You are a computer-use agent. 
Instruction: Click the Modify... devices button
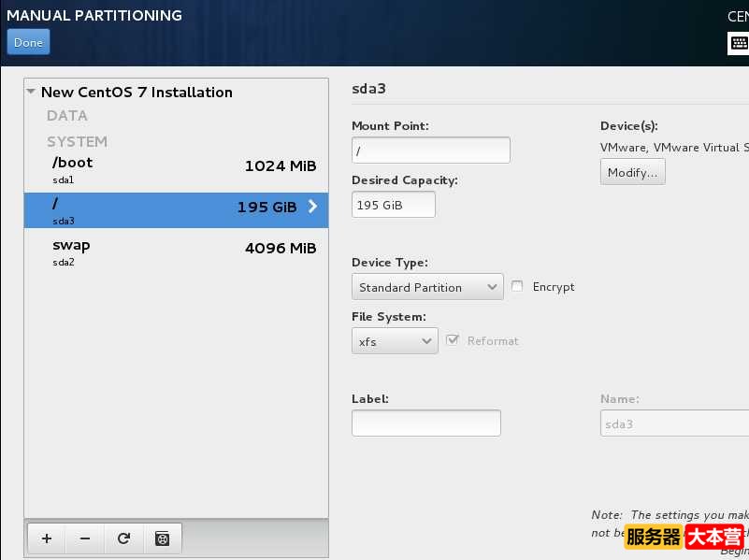click(x=632, y=172)
